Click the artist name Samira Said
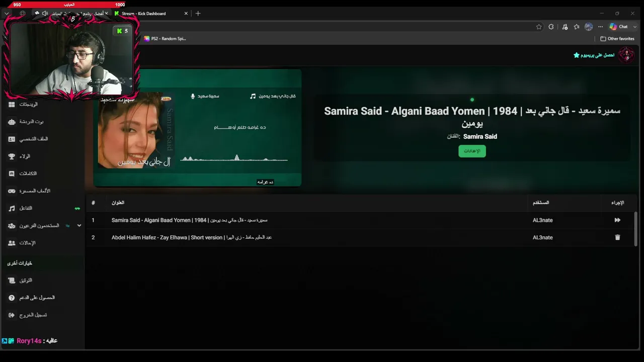Image resolution: width=644 pixels, height=362 pixels. [x=480, y=136]
